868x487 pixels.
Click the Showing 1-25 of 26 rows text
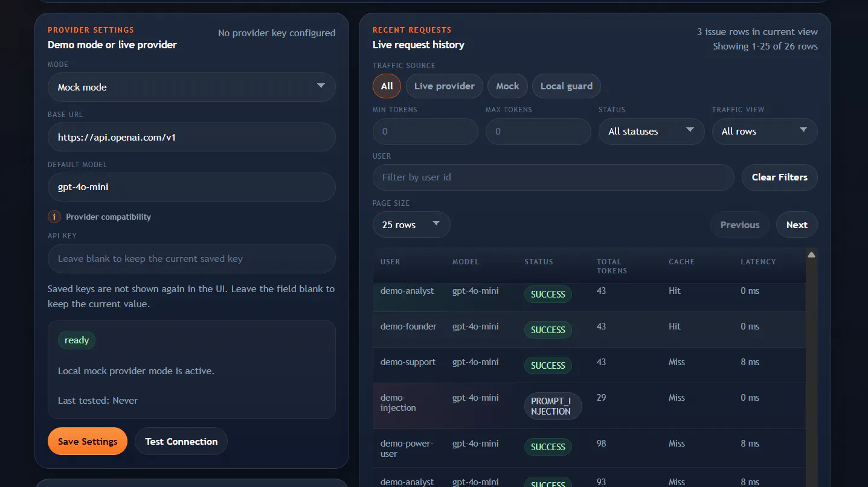(765, 46)
